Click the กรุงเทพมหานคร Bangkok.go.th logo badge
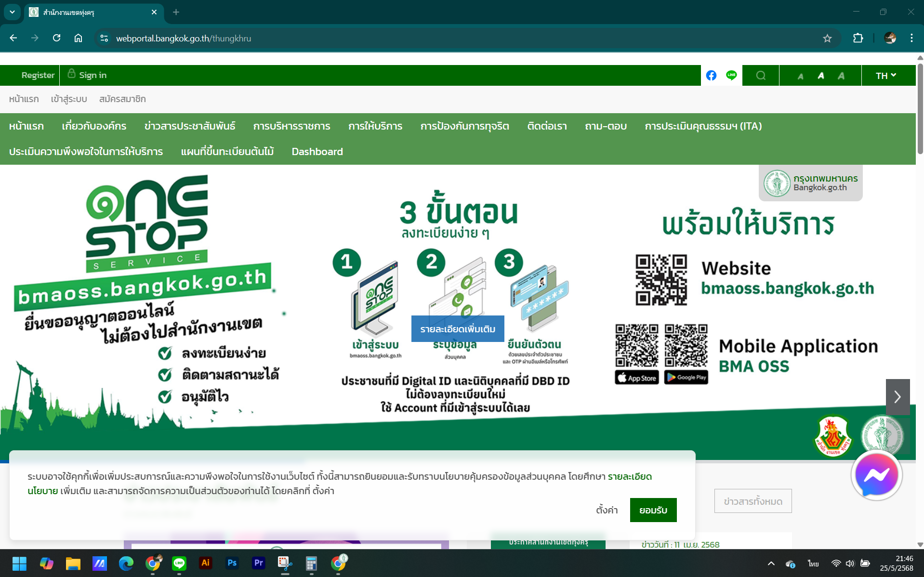Screen dimensions: 924x577 pyautogui.click(x=810, y=183)
